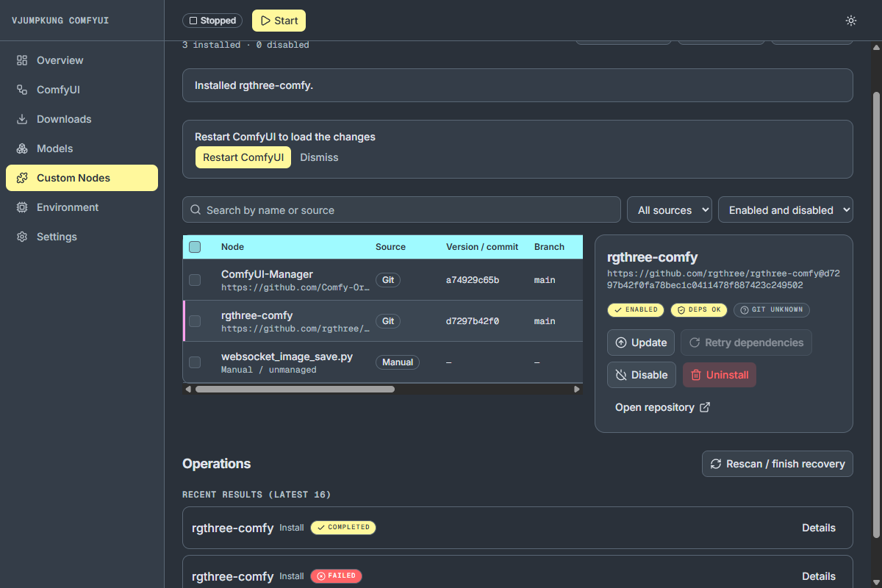Click Retry dependencies button
This screenshot has height=588, width=882.
point(746,343)
